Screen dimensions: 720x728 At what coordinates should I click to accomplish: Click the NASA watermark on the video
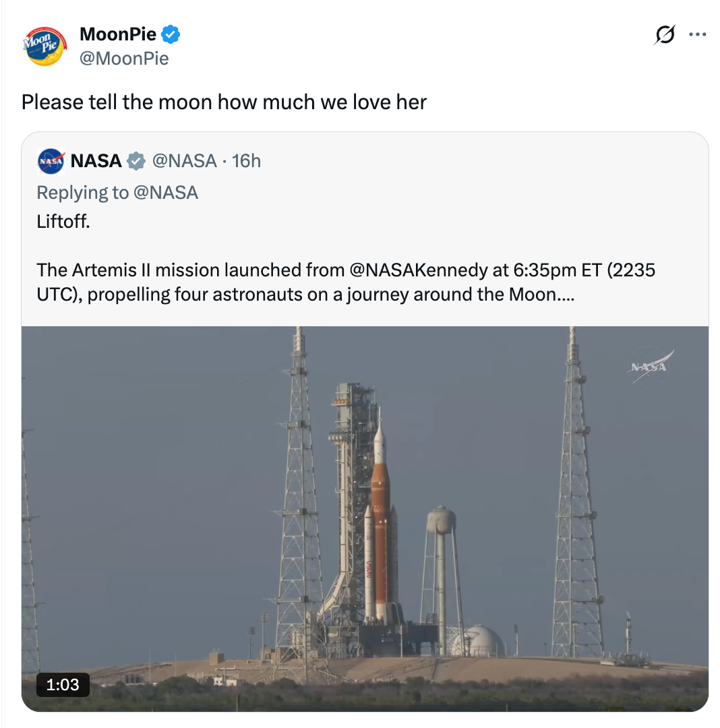pos(647,366)
